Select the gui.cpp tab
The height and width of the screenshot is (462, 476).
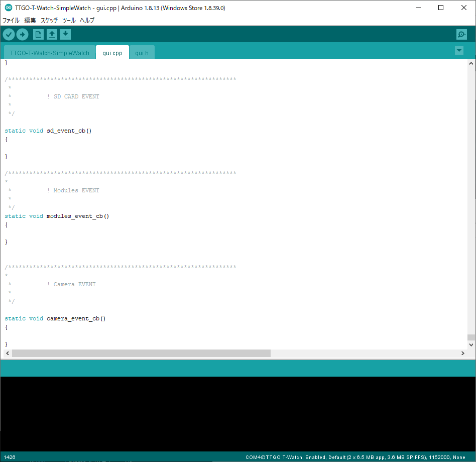coord(112,53)
